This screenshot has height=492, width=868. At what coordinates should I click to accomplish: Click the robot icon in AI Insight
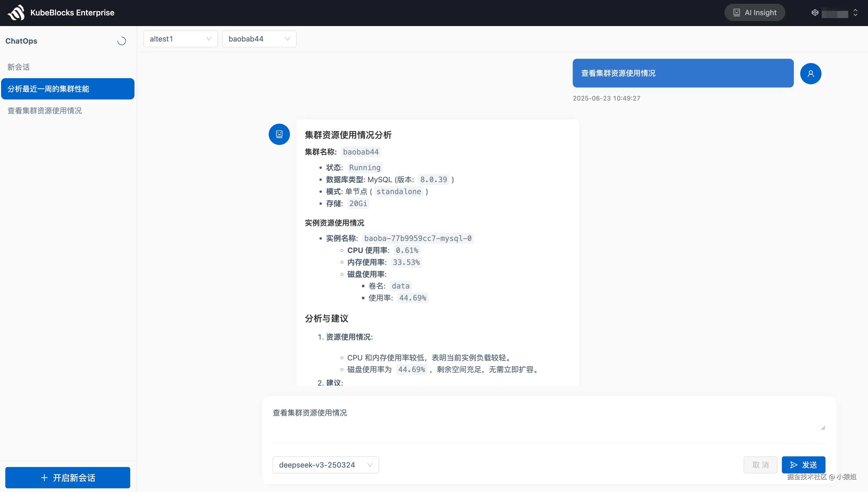click(736, 13)
